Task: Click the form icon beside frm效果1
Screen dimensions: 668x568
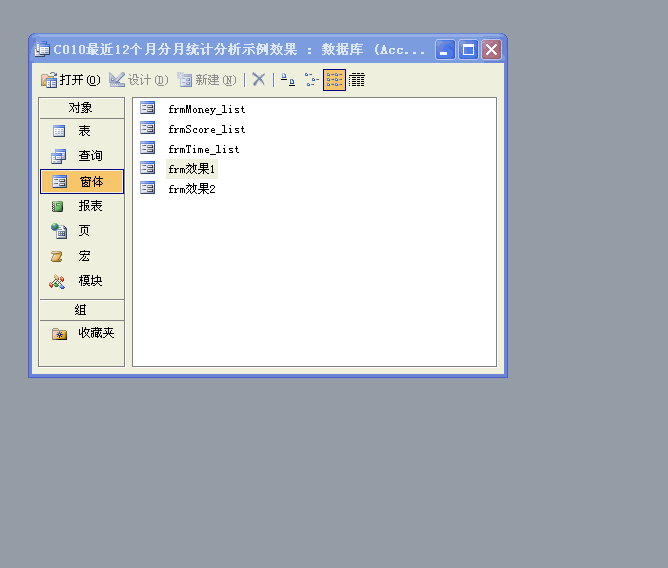Action: [x=147, y=168]
